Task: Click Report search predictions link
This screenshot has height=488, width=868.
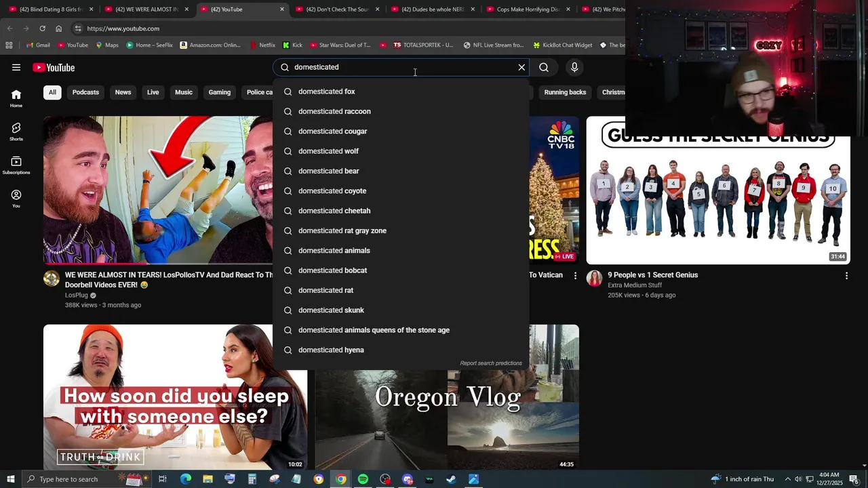Action: [x=491, y=363]
